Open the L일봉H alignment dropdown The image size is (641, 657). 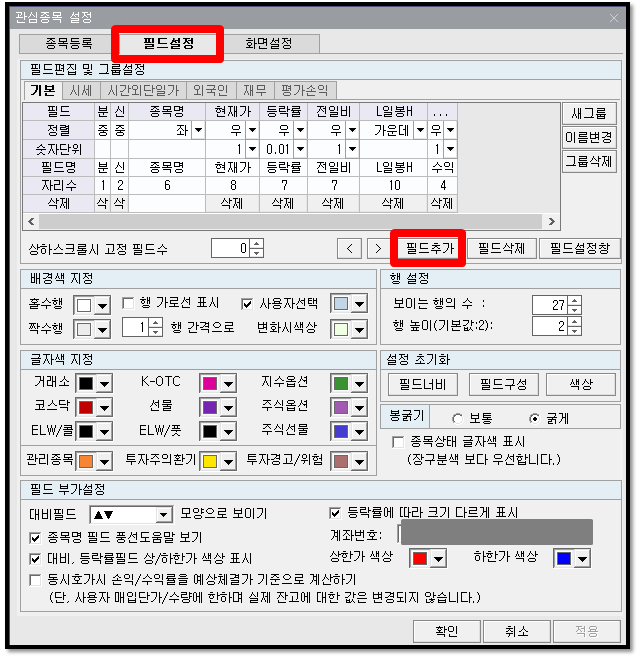click(x=420, y=130)
